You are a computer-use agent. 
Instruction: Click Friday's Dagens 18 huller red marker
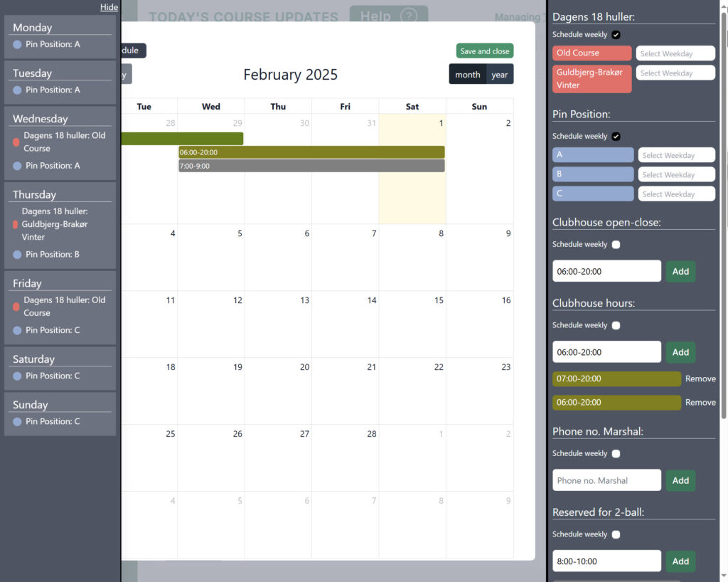click(16, 307)
